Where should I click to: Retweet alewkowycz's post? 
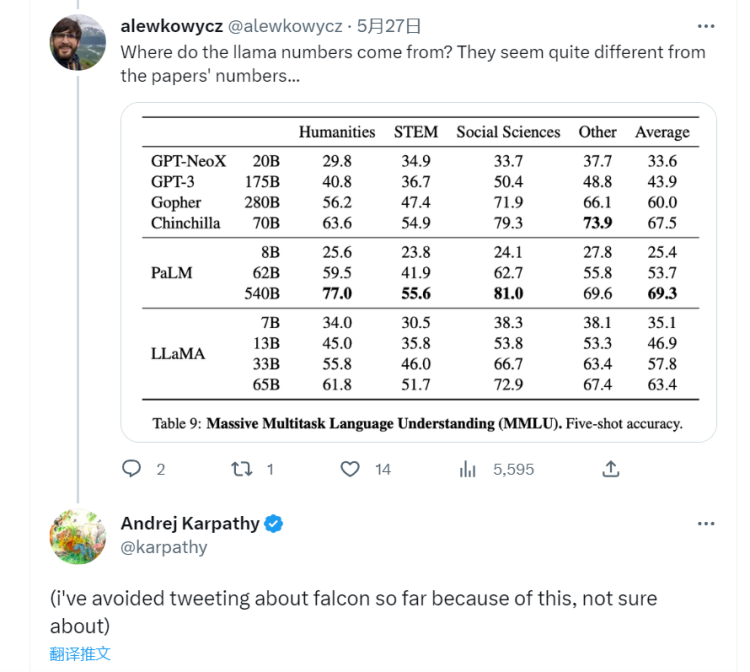(242, 469)
